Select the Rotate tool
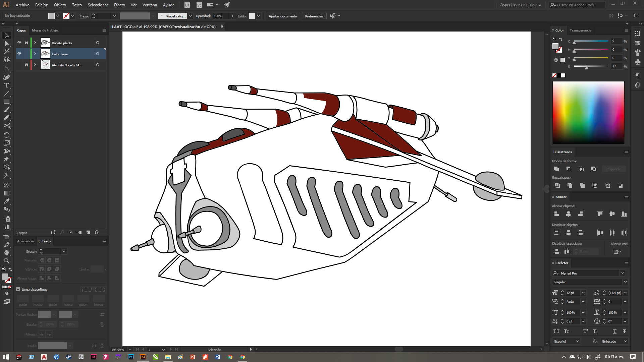This screenshot has width=644, height=362. click(6, 135)
